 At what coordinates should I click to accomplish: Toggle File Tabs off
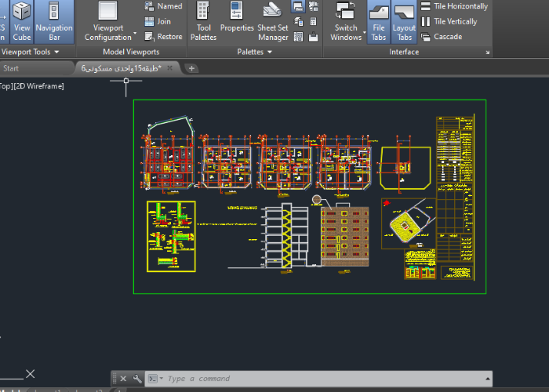point(379,22)
